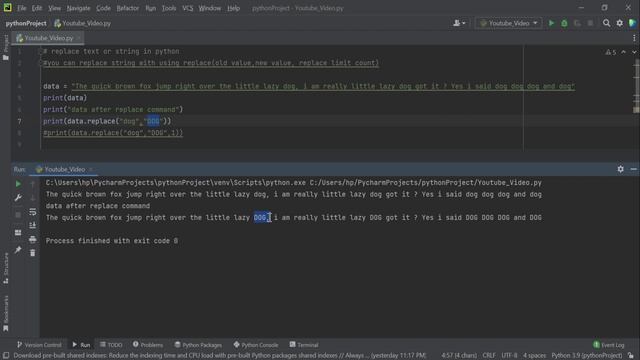Go to previous highlighted error arrow
Screen dimensions: 640x360
click(x=624, y=52)
